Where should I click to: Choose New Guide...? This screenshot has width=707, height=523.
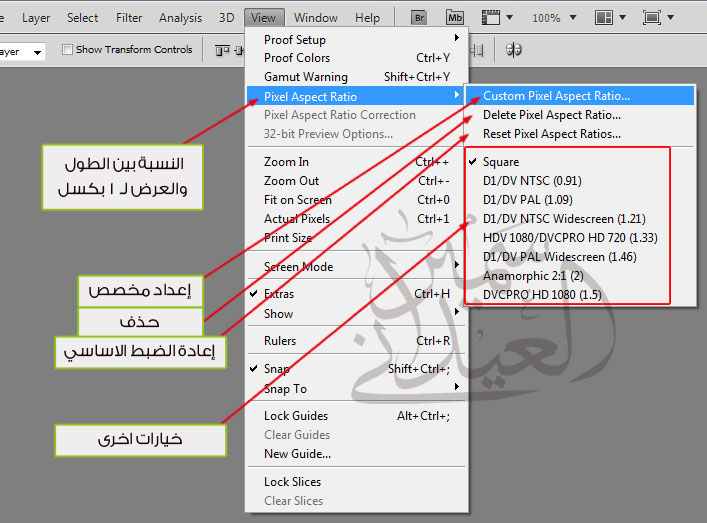357,454
